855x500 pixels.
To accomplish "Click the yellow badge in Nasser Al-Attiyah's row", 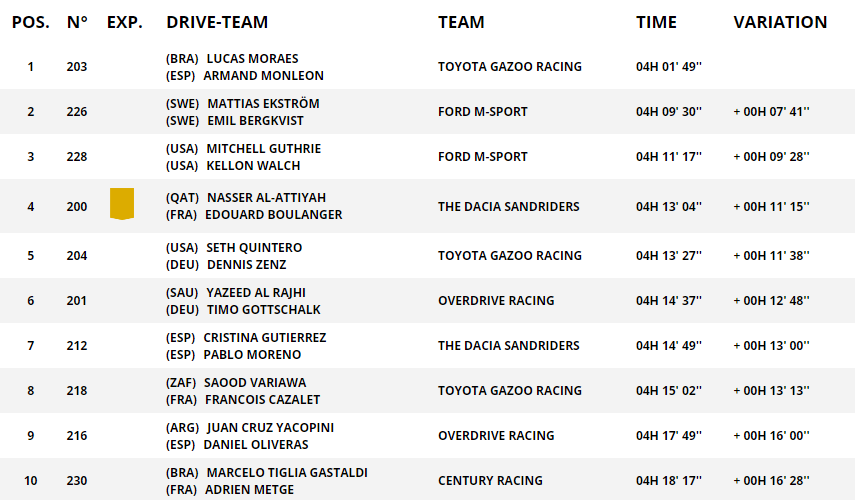I will coord(122,203).
